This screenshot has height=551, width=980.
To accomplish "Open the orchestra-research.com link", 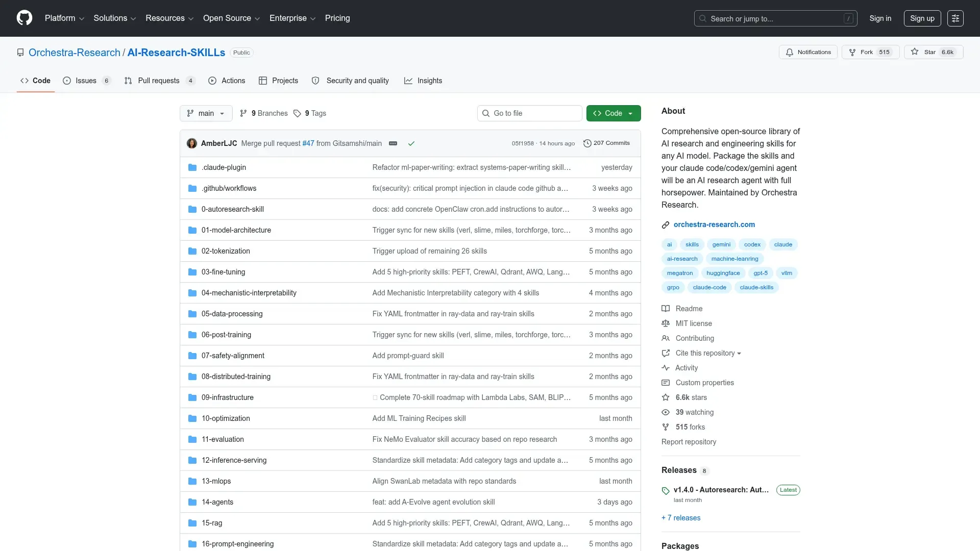I will pyautogui.click(x=714, y=224).
